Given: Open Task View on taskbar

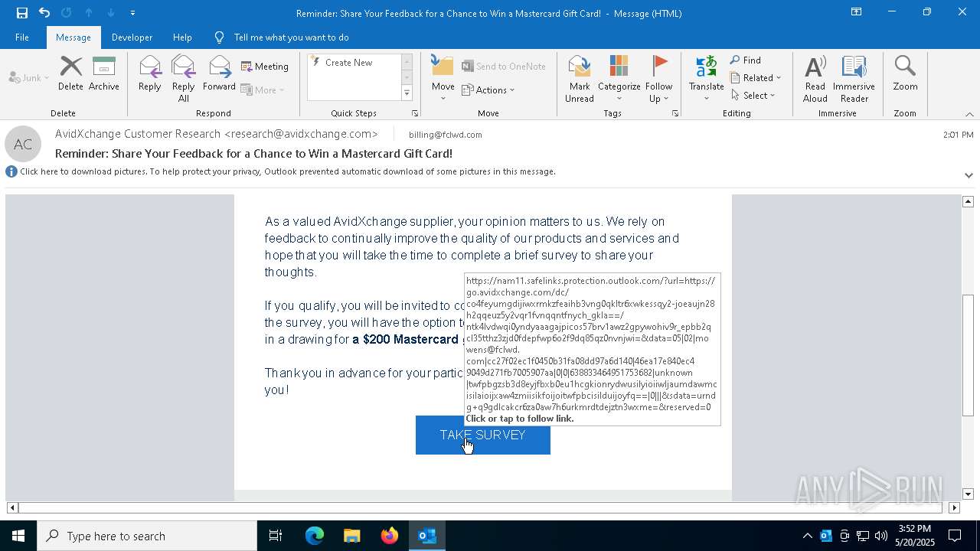Looking at the screenshot, I should 276,536.
